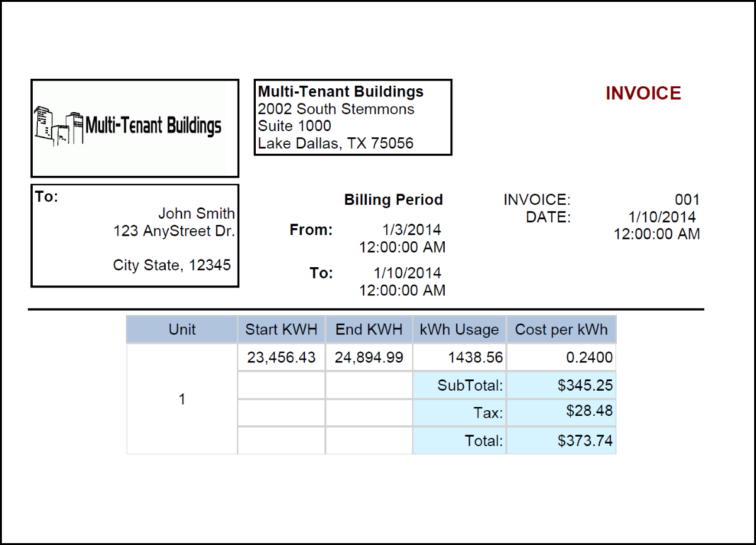
Task: Click the Lake Dallas, TX 75056 address line
Action: [x=336, y=144]
